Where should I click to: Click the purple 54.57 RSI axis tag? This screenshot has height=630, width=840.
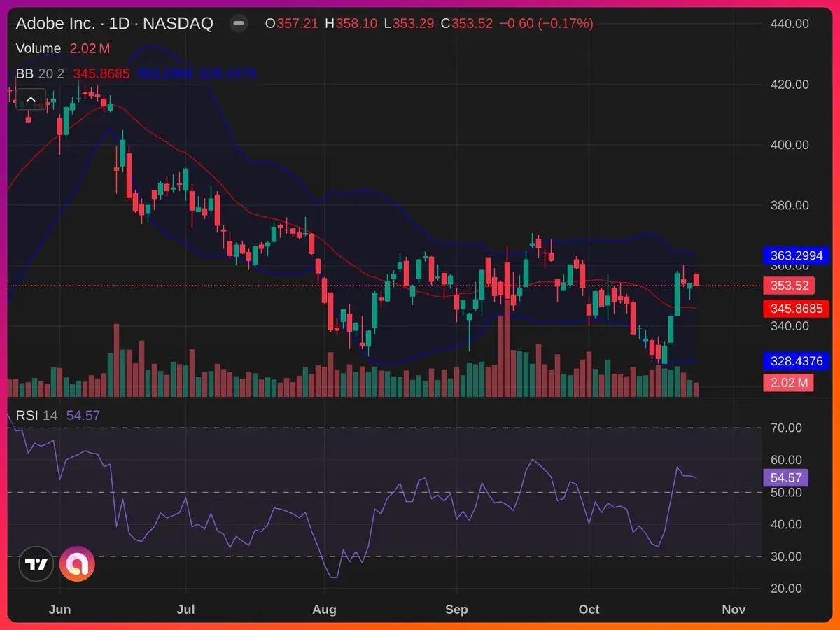(x=785, y=478)
